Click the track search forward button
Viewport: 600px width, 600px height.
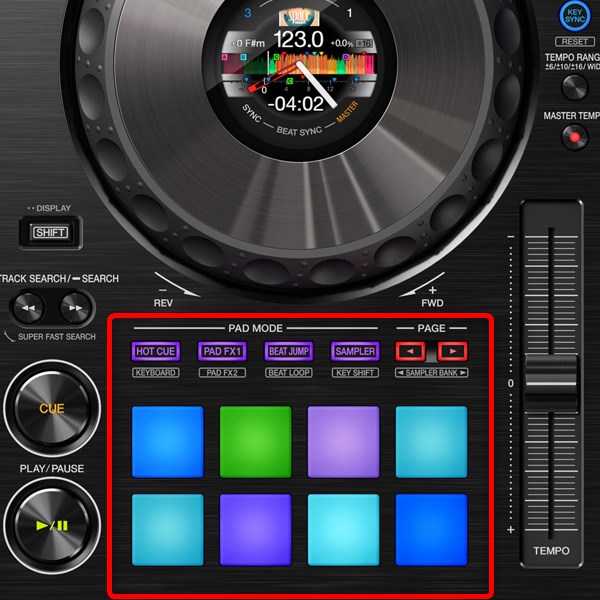tap(75, 307)
